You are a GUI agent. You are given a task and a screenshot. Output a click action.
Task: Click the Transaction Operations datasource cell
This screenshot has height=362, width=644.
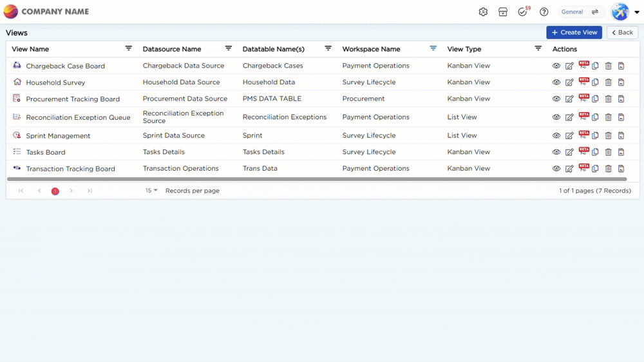click(181, 169)
